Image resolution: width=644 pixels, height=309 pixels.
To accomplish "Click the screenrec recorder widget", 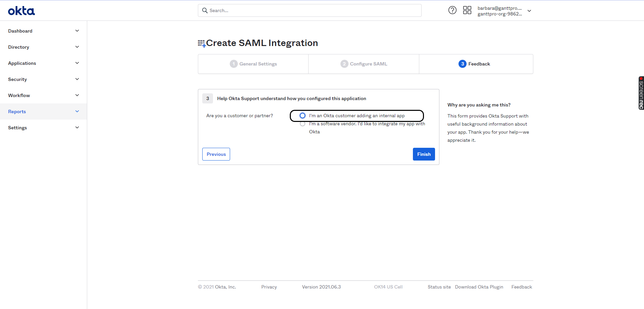I will tap(641, 93).
